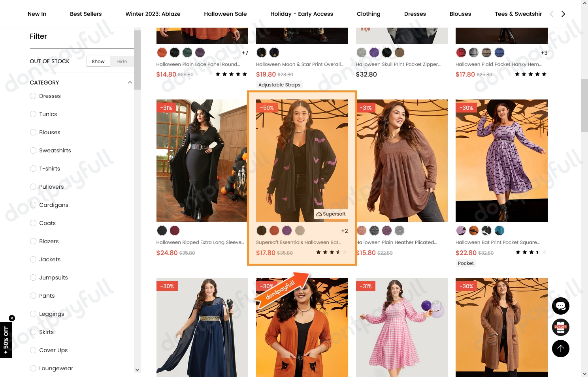
Task: Click the Show button for out of stock
Action: click(98, 61)
